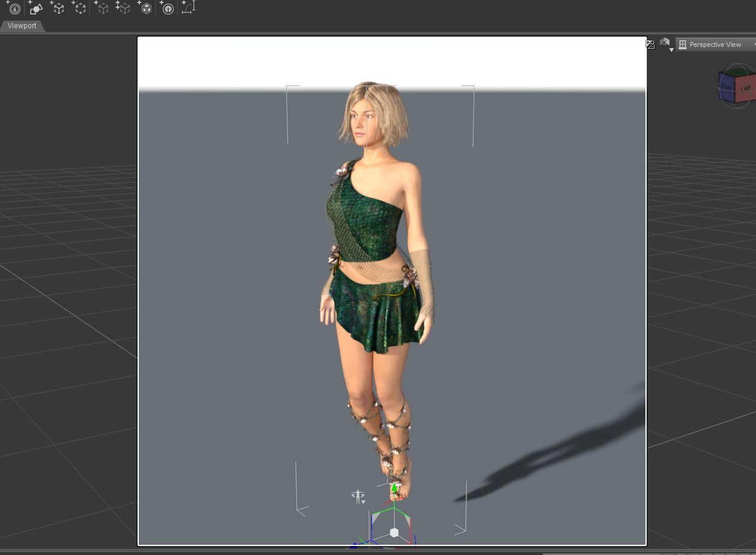Click the dashed-circle group node toolbar icon
The image size is (756, 555).
[x=79, y=8]
